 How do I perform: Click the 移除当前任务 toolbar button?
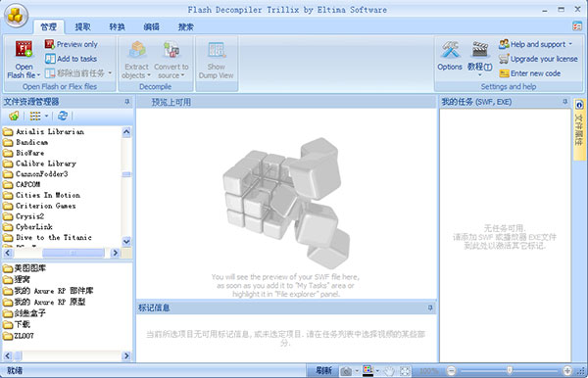[x=74, y=73]
